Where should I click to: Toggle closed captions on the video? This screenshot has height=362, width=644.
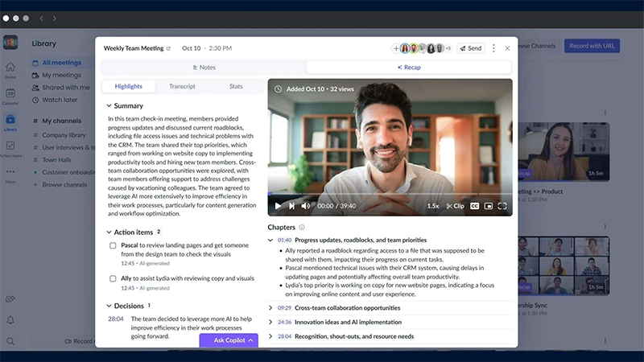[474, 206]
